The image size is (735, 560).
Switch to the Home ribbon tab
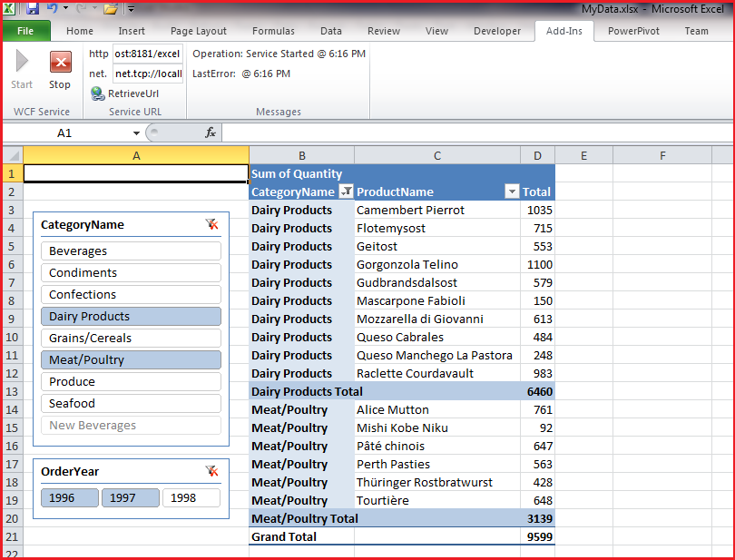pos(80,31)
